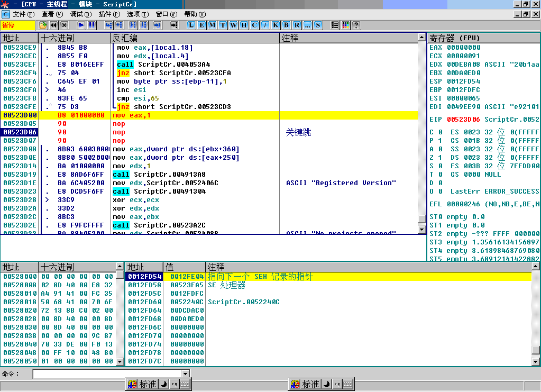Open the 文件 (File) menu

tap(23, 14)
